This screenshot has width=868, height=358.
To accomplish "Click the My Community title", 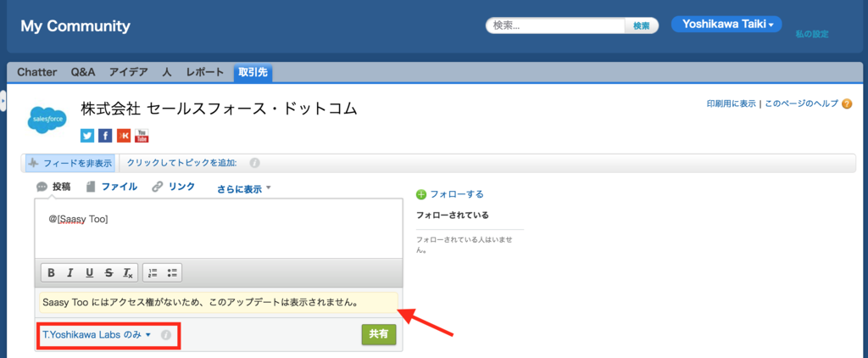I will [x=75, y=26].
